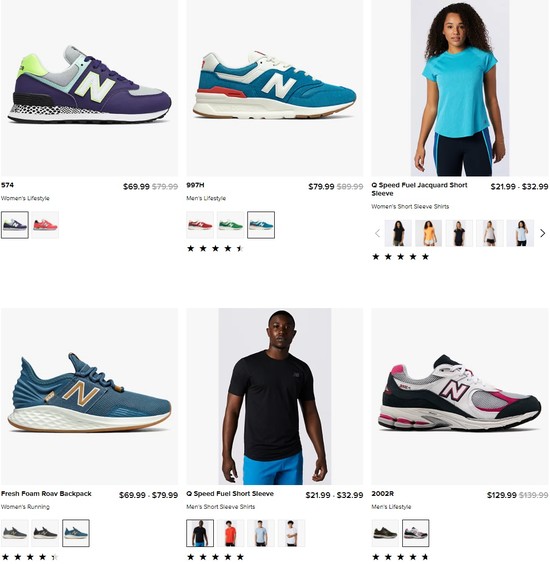View the purple 574 sneaker main image
Image resolution: width=550 pixels, height=564 pixels.
click(89, 88)
